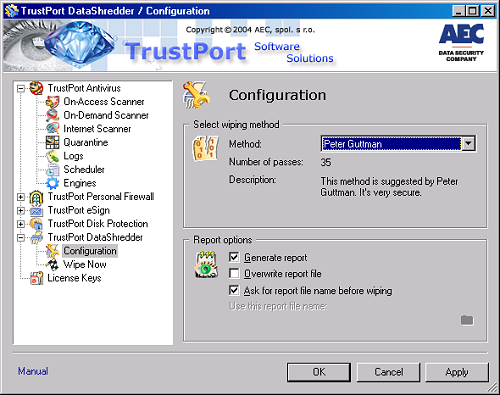Select On-Demand Scanner in the tree
This screenshot has width=500, height=395.
point(106,115)
